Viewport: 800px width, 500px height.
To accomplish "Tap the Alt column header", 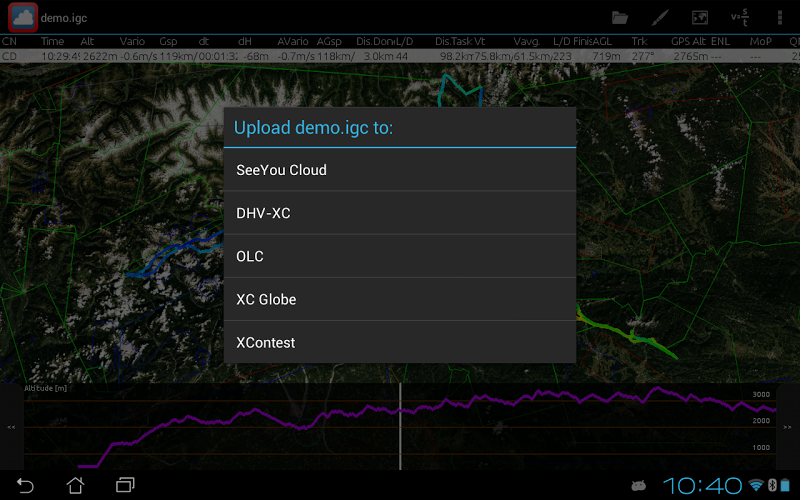I will tap(87, 41).
